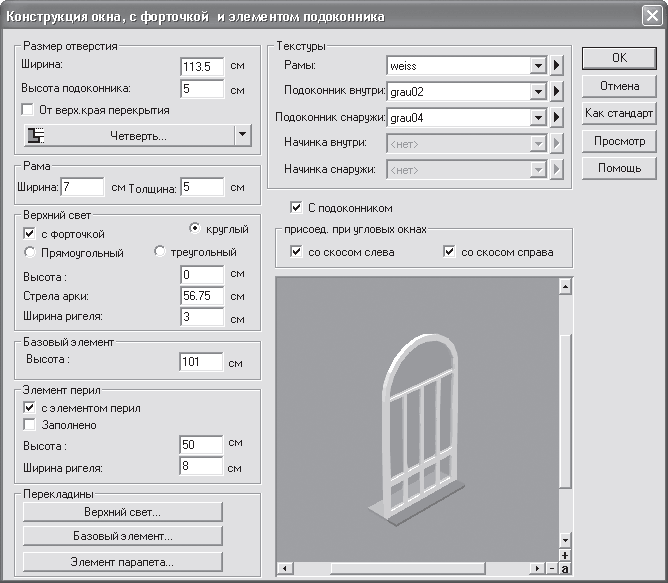Open texture browser arrow next to Рамы
The image size is (668, 583).
pyautogui.click(x=556, y=66)
